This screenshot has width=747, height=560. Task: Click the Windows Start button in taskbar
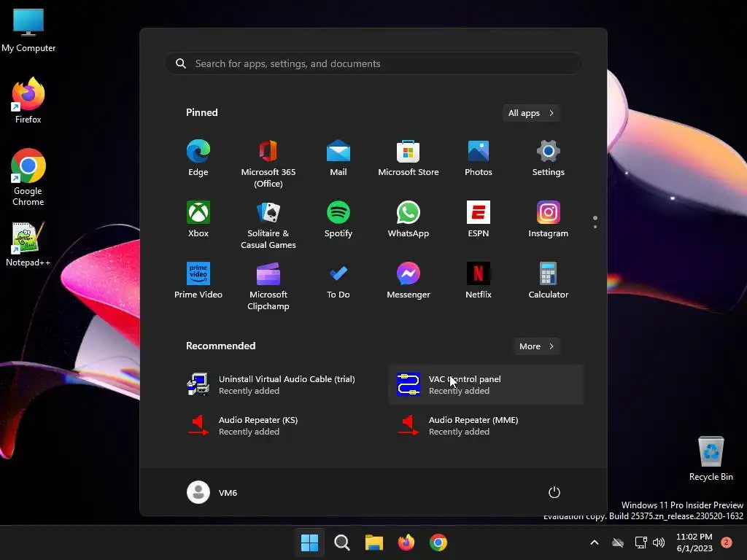309,542
